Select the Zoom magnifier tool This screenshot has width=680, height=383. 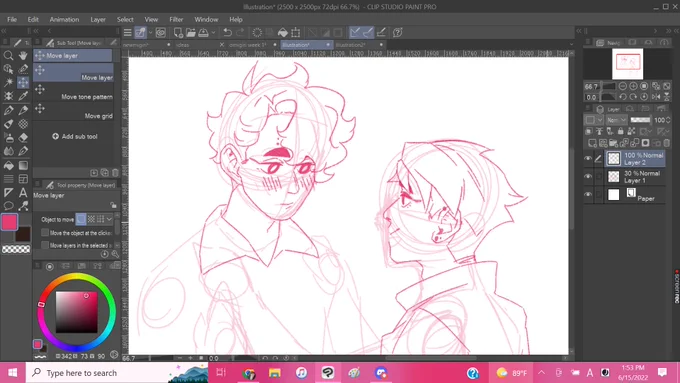tap(8, 56)
